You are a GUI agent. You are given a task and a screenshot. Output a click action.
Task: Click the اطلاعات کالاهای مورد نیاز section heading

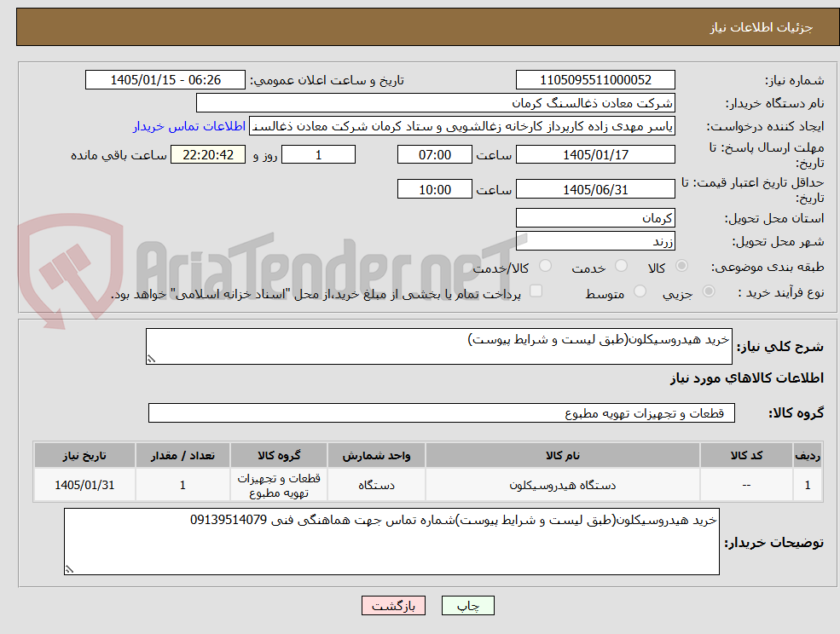pyautogui.click(x=747, y=378)
